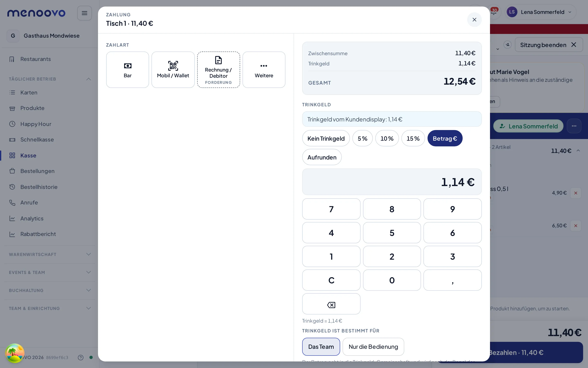Select 5 % tip
This screenshot has width=588, height=368.
(x=362, y=138)
